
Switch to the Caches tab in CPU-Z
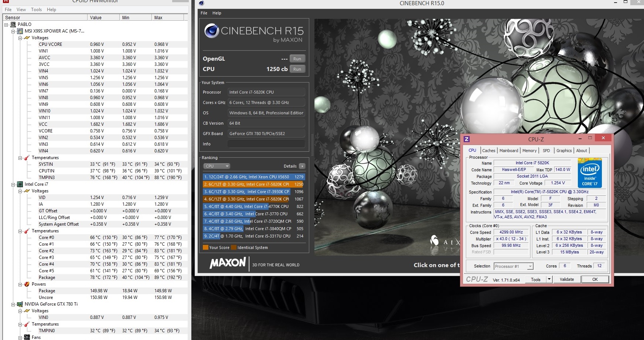(488, 151)
